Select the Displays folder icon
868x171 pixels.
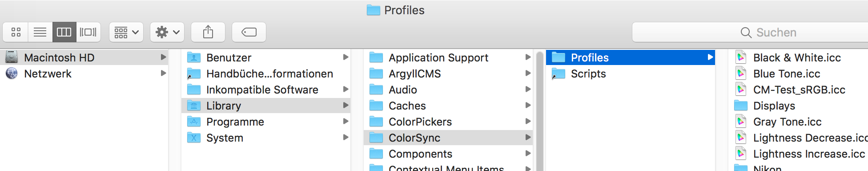tap(741, 105)
